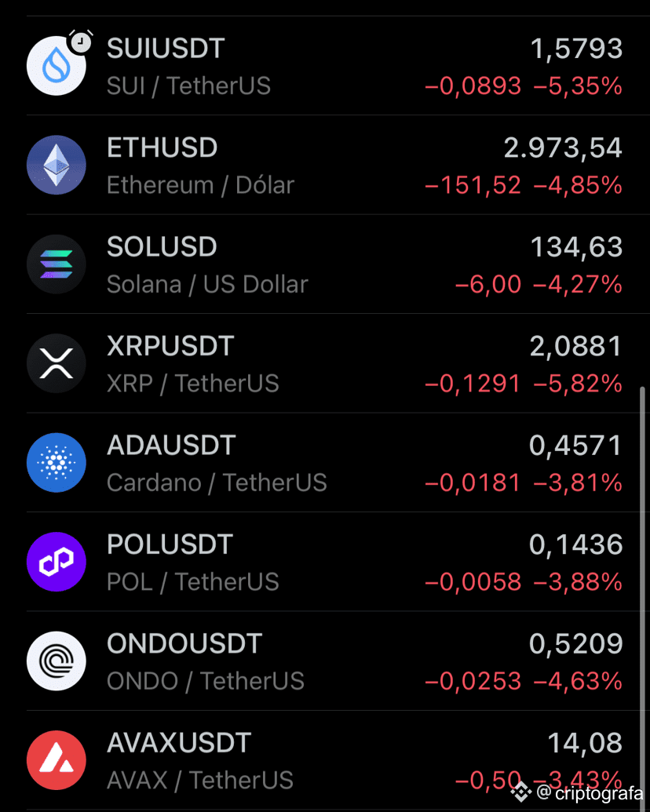Tap the SUI water drop coin icon
This screenshot has height=812, width=650.
56,66
